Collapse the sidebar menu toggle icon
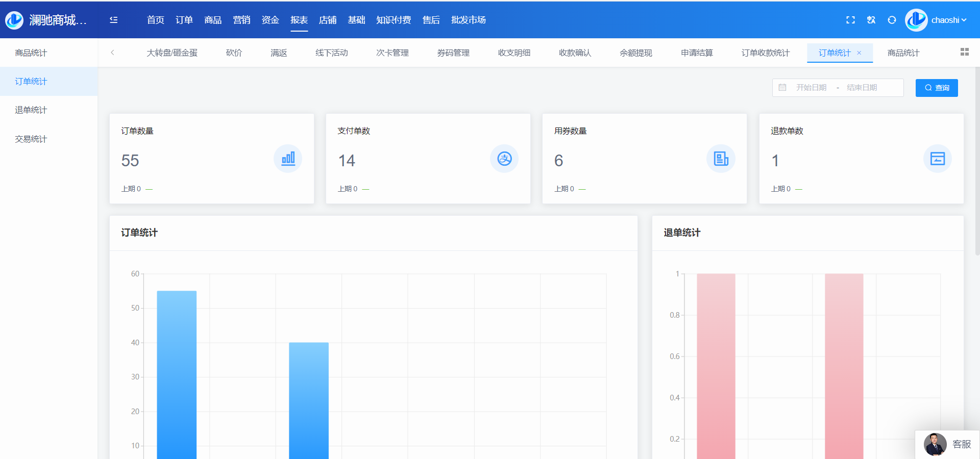 113,20
